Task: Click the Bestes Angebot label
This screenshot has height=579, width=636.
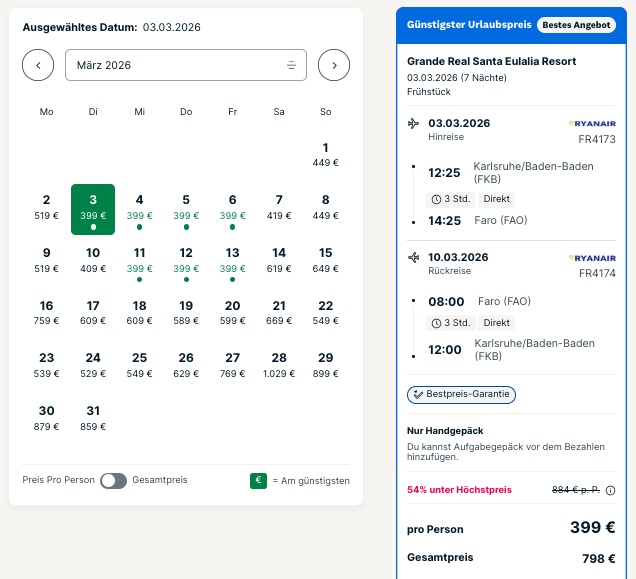Action: (x=575, y=24)
